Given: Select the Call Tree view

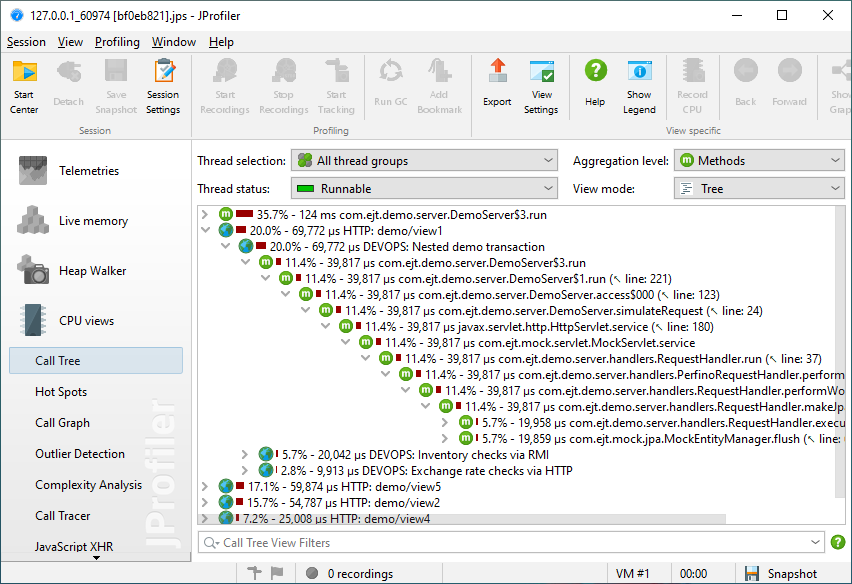Looking at the screenshot, I should [96, 361].
